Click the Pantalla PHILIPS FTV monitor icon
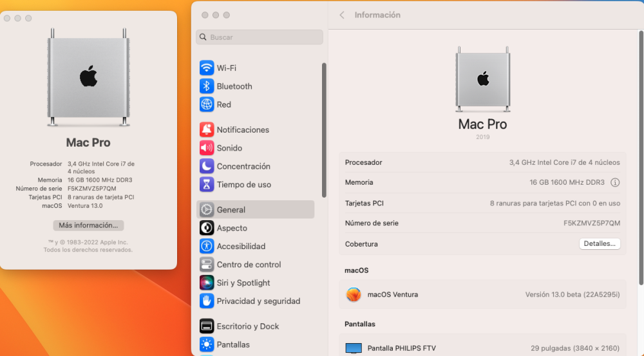 (354, 348)
